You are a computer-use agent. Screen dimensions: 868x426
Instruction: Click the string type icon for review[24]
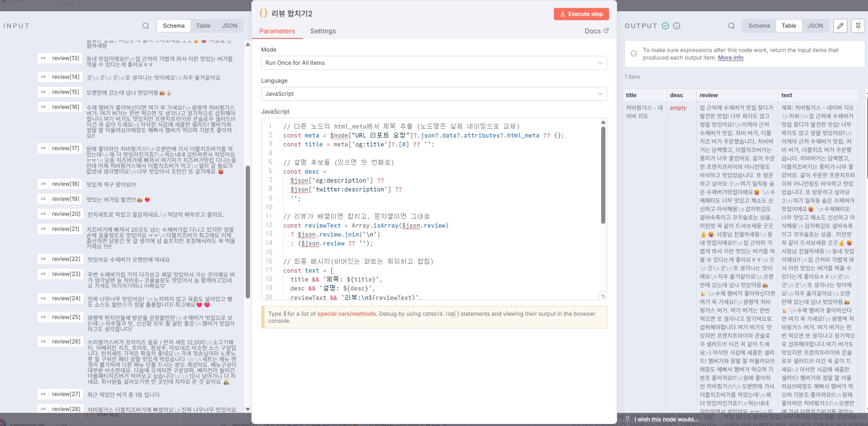point(43,298)
